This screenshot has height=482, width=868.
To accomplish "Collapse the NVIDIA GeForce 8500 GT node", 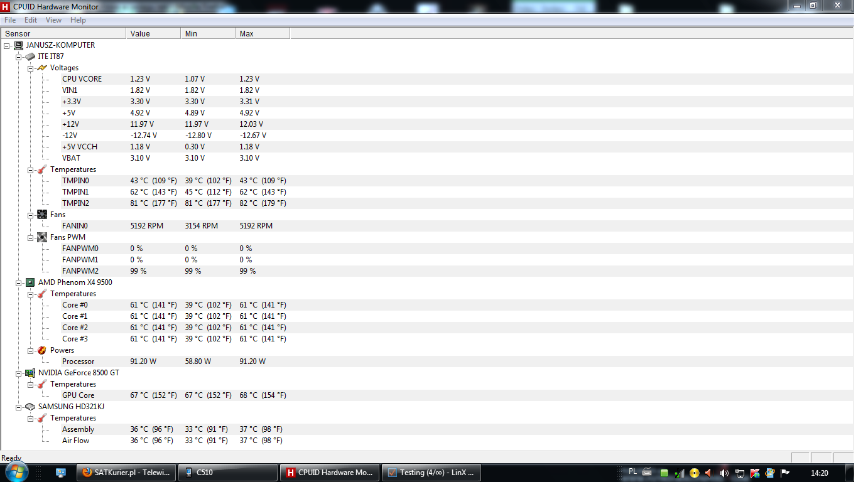I will (19, 373).
